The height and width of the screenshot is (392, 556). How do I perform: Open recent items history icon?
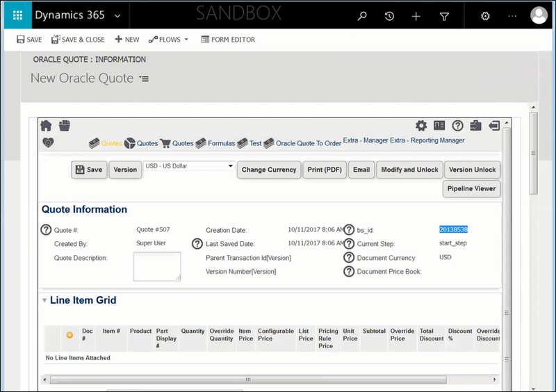point(389,16)
